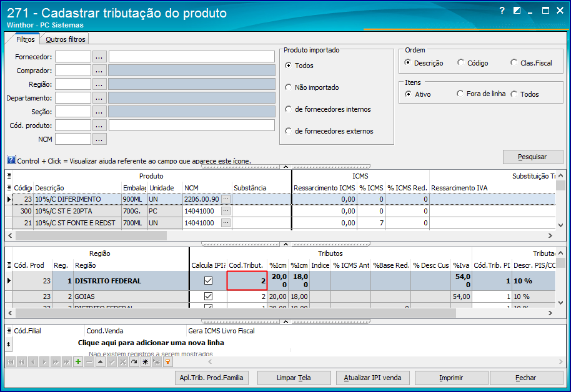
Task: Switch to Filtros tab
Action: 25,39
